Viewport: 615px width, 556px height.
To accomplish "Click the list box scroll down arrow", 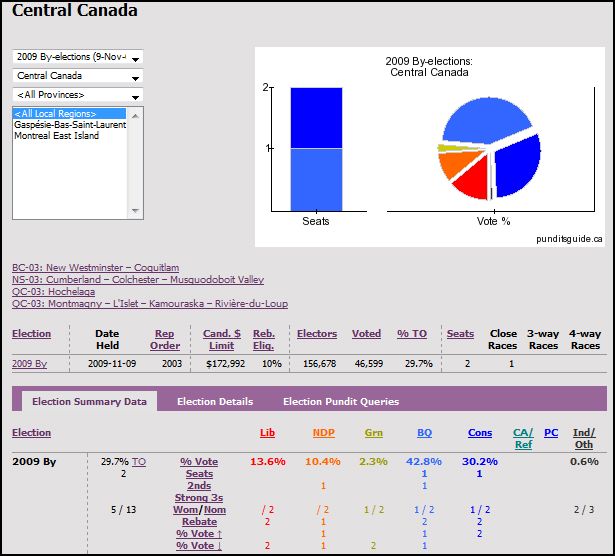I will point(135,211).
